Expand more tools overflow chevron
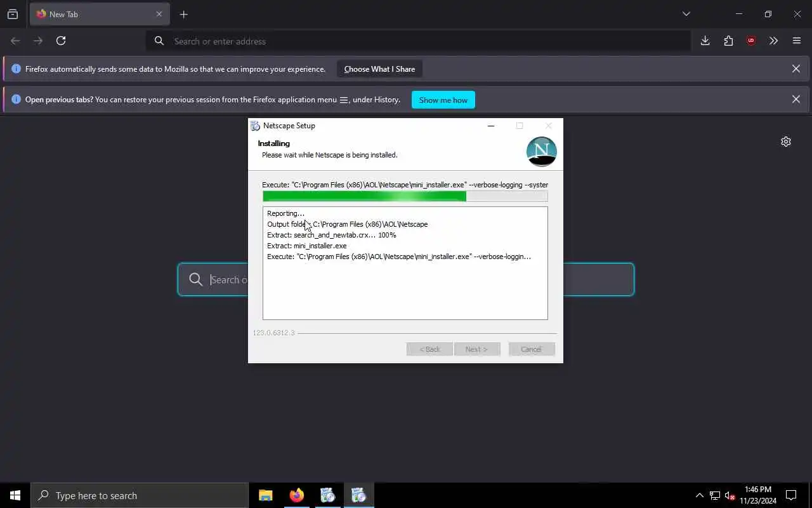This screenshot has height=508, width=812. [773, 41]
